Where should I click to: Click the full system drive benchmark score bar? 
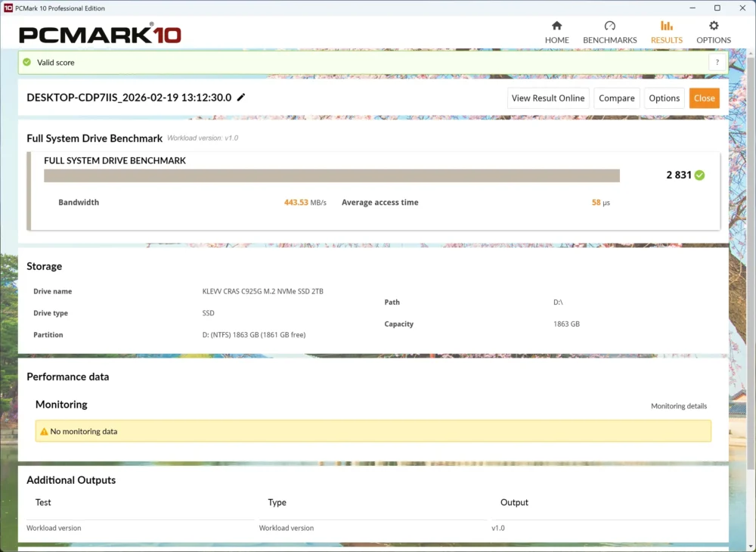point(332,175)
